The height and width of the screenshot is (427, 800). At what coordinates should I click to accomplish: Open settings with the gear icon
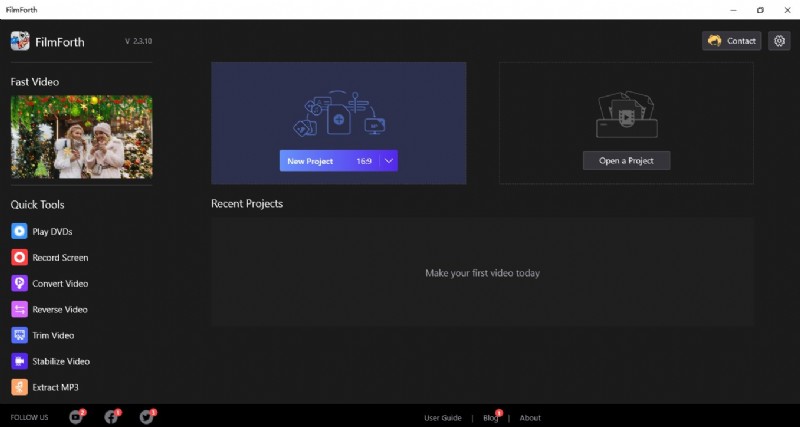pyautogui.click(x=779, y=41)
